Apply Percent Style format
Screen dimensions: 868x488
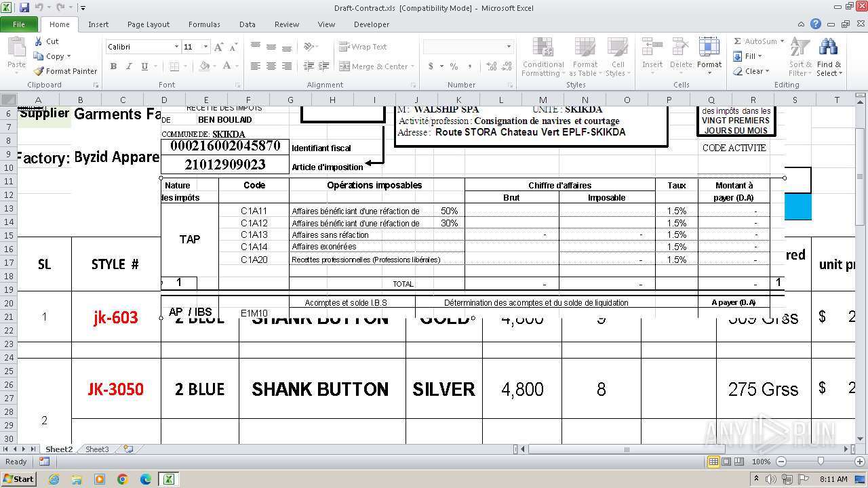point(454,66)
